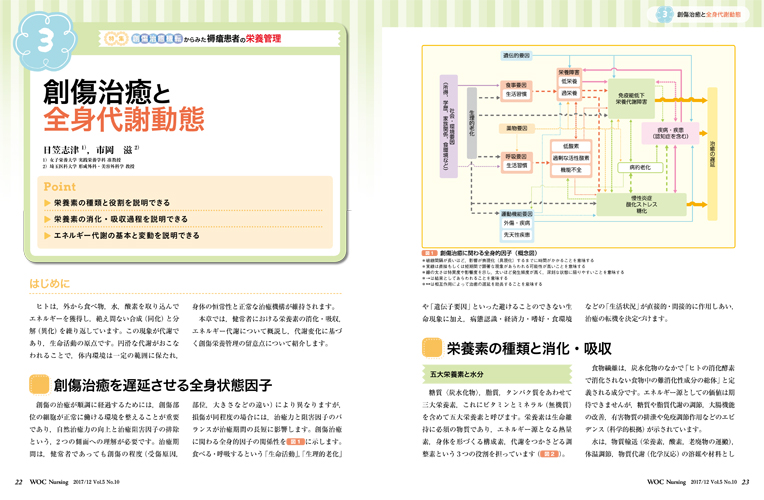This screenshot has height=500, width=764.
Task: Click the point '栄養素の種類と役割を説明できる'
Action: (112, 203)
